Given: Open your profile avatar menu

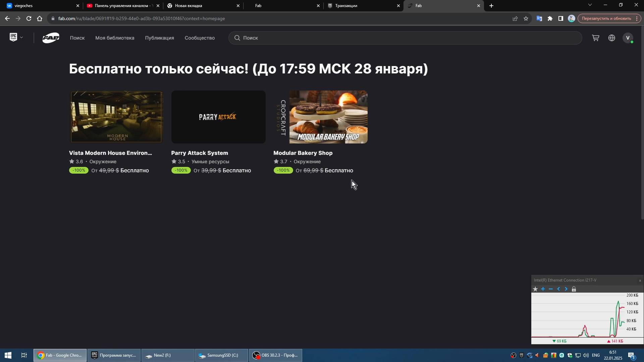Looking at the screenshot, I should click(x=628, y=38).
